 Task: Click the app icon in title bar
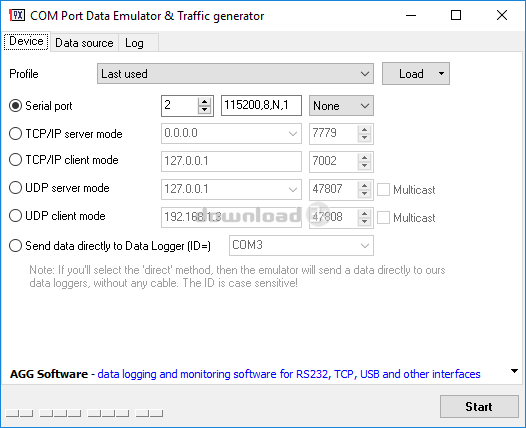(17, 15)
